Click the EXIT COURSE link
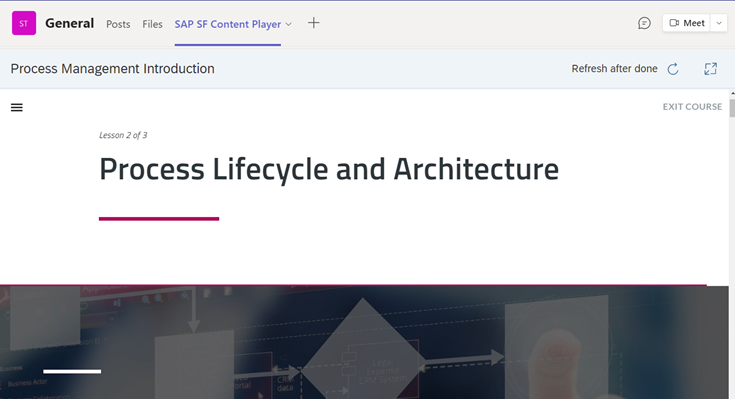The image size is (735, 399). pyautogui.click(x=692, y=107)
